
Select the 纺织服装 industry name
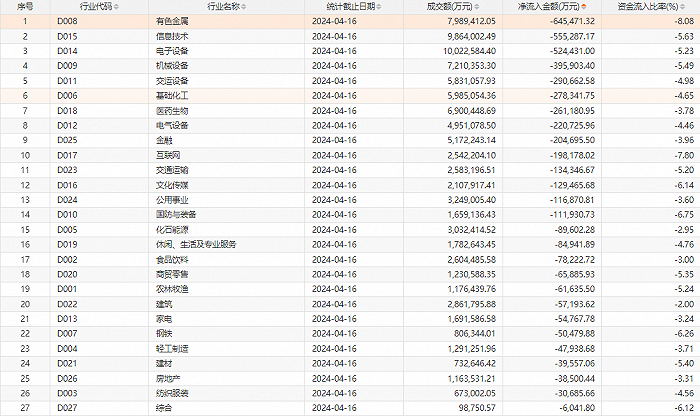[172, 394]
